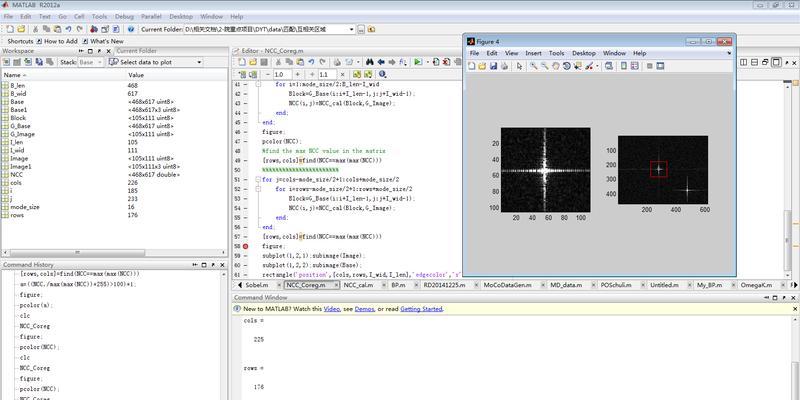Switch to the Current Folder panel tab
Screen dimensions: 800x400
coord(136,51)
